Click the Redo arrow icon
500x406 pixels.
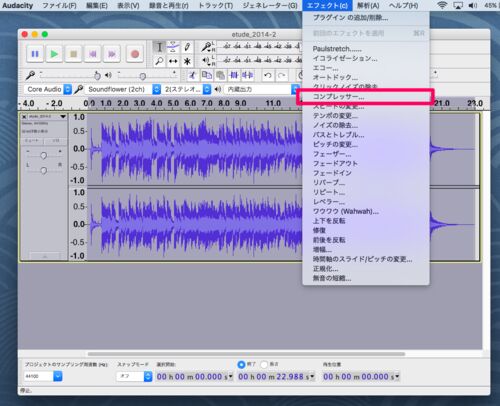click(x=282, y=75)
